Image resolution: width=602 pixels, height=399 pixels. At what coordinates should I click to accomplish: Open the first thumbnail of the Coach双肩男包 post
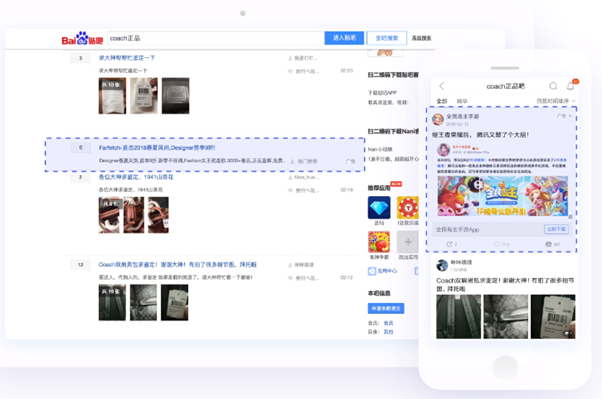pyautogui.click(x=112, y=303)
